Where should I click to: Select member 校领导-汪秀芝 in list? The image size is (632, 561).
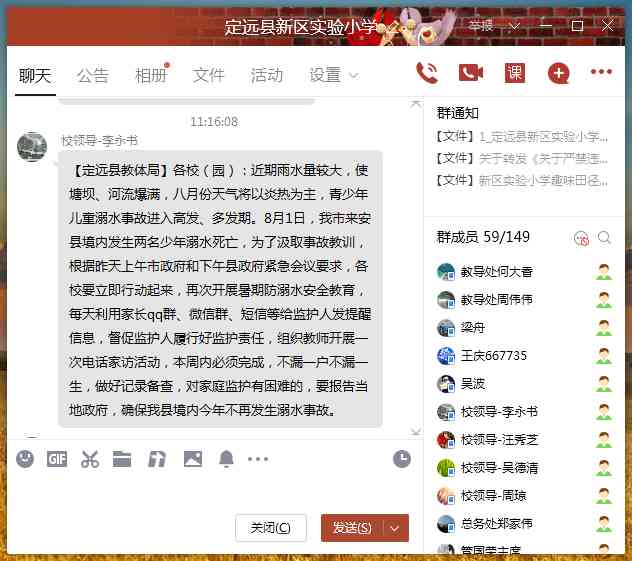click(x=499, y=439)
